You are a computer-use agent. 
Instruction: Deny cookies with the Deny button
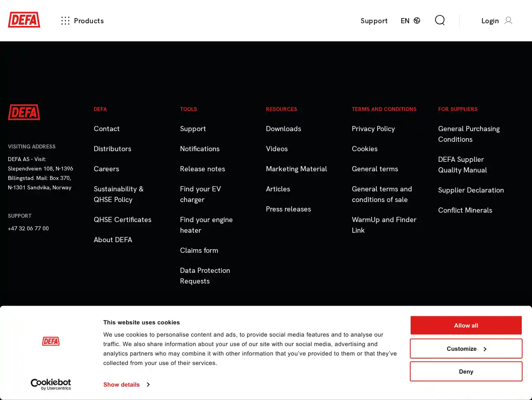coord(466,372)
